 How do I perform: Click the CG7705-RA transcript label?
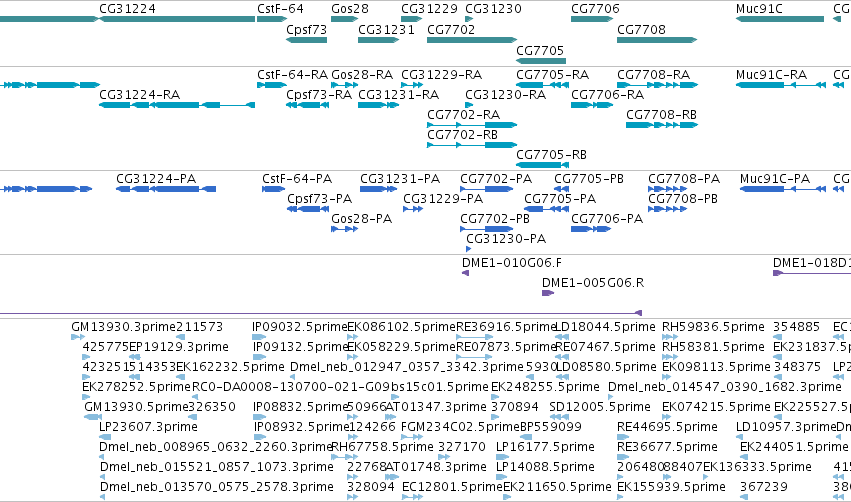[x=552, y=74]
